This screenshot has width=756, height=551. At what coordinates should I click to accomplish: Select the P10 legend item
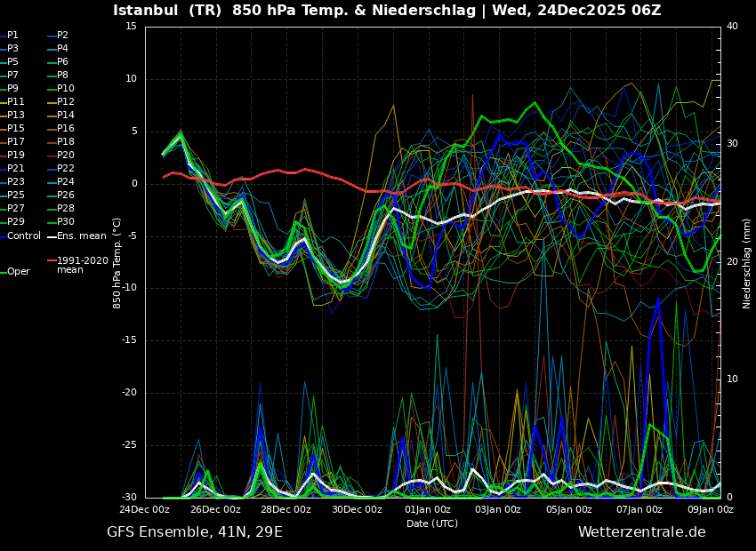pos(60,88)
